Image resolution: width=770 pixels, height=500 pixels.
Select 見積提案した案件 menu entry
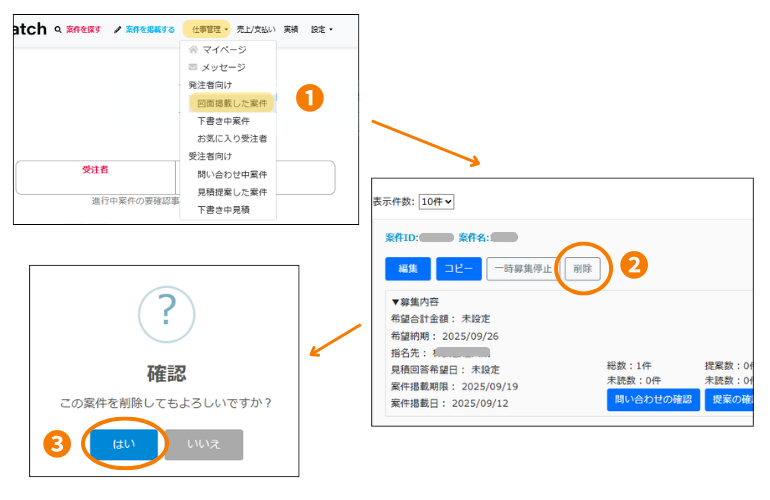232,192
